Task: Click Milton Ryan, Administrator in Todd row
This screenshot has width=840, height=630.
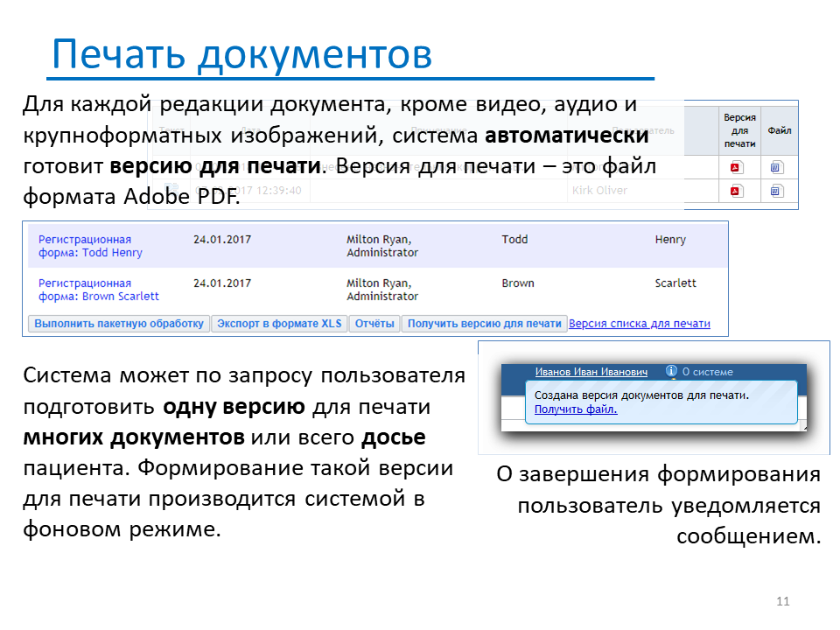Action: (x=382, y=246)
